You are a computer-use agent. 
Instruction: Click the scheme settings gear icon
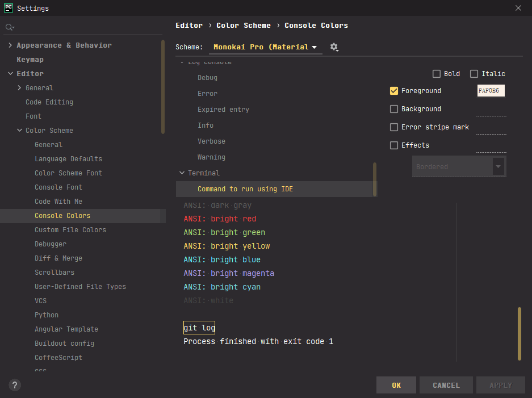click(334, 47)
